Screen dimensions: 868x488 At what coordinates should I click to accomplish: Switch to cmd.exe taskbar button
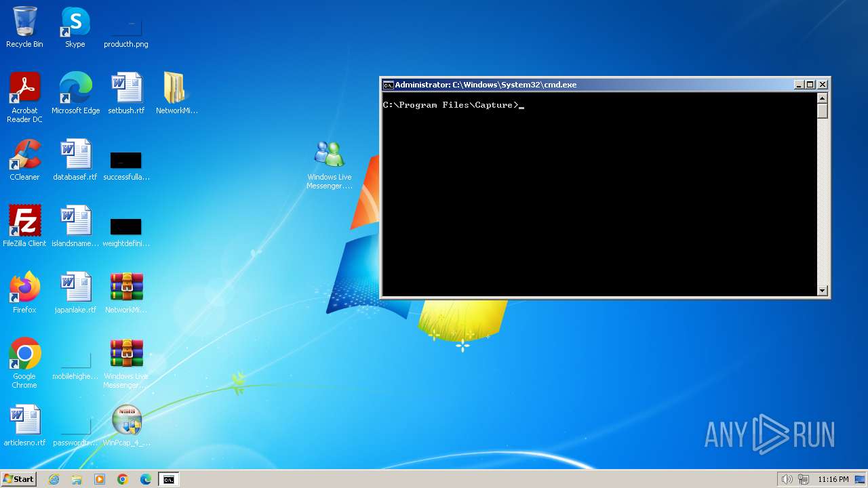pyautogui.click(x=168, y=479)
